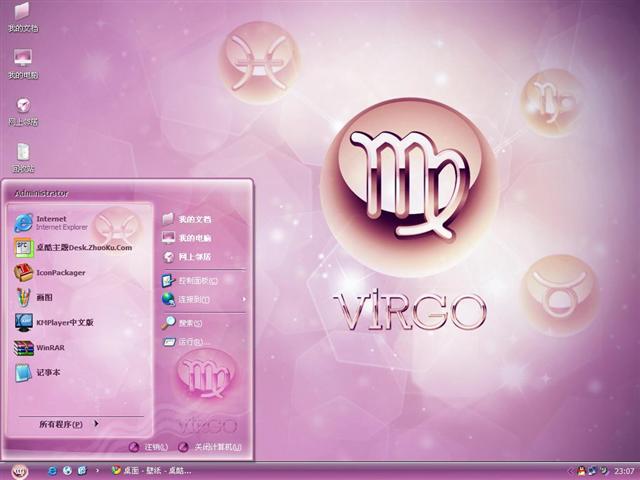Click the 23:07 clock in system tray

click(x=624, y=470)
